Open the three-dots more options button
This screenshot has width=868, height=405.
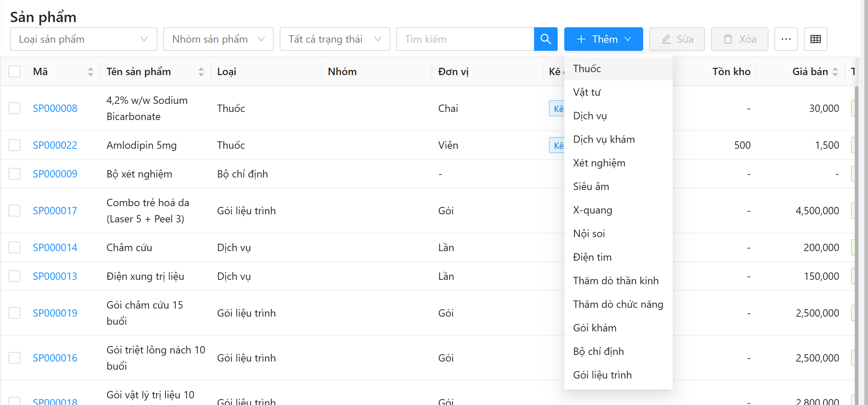(x=786, y=39)
